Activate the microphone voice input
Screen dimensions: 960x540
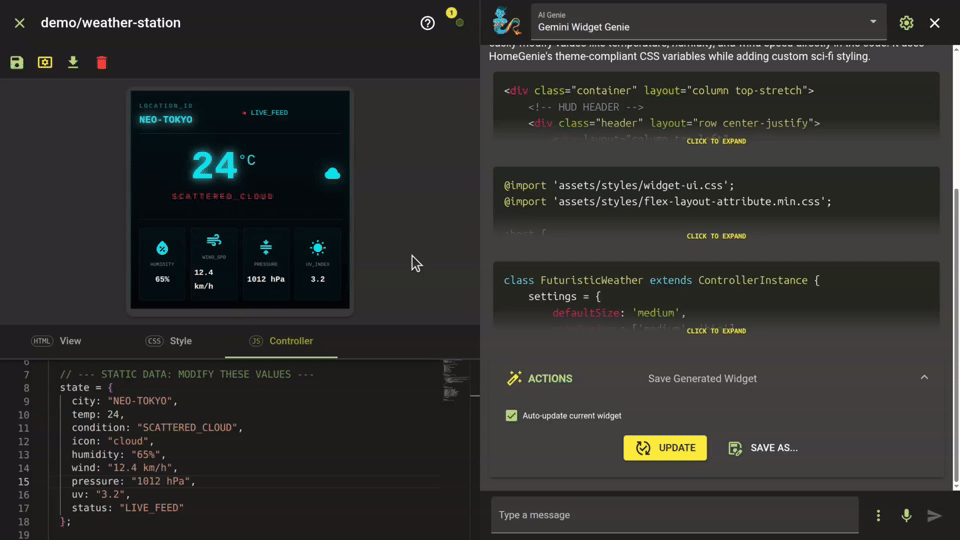point(906,516)
